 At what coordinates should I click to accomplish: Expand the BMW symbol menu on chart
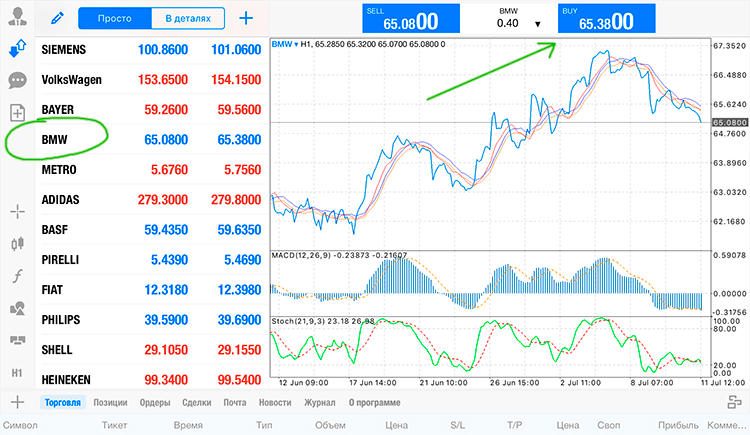coord(285,44)
